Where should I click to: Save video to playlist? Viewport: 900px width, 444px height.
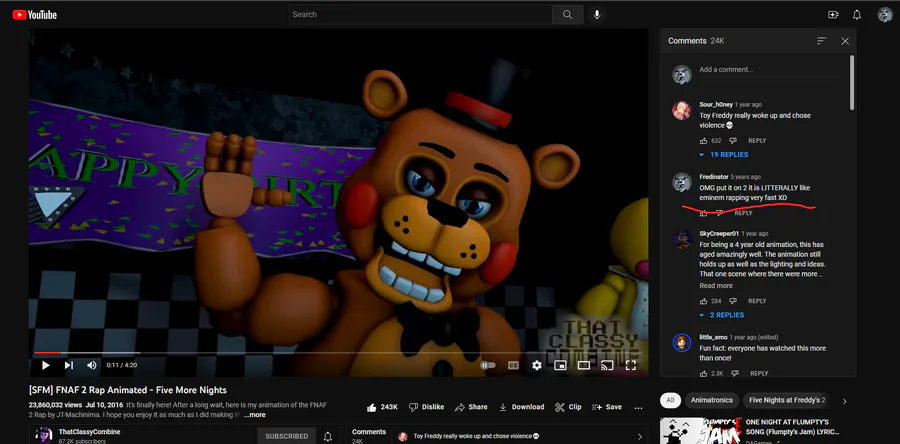pos(607,407)
